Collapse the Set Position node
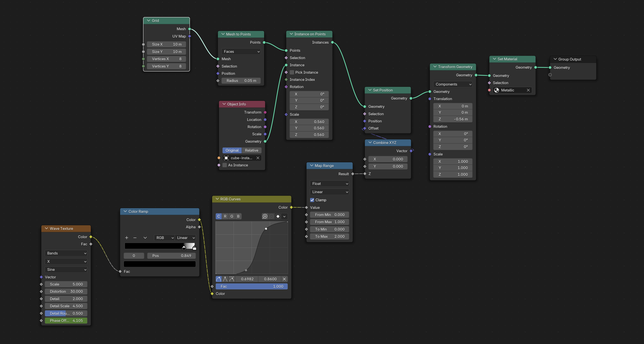 370,90
